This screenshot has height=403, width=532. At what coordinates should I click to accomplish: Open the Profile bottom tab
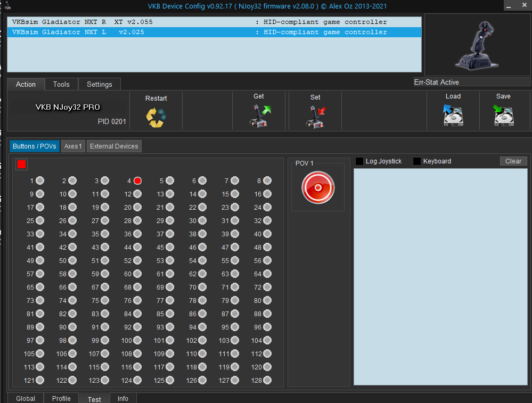(61, 398)
